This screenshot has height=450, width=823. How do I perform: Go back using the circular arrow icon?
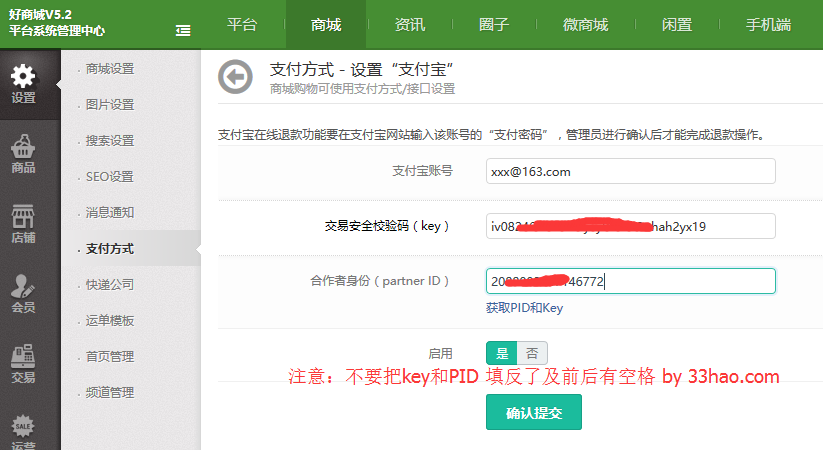pyautogui.click(x=235, y=77)
